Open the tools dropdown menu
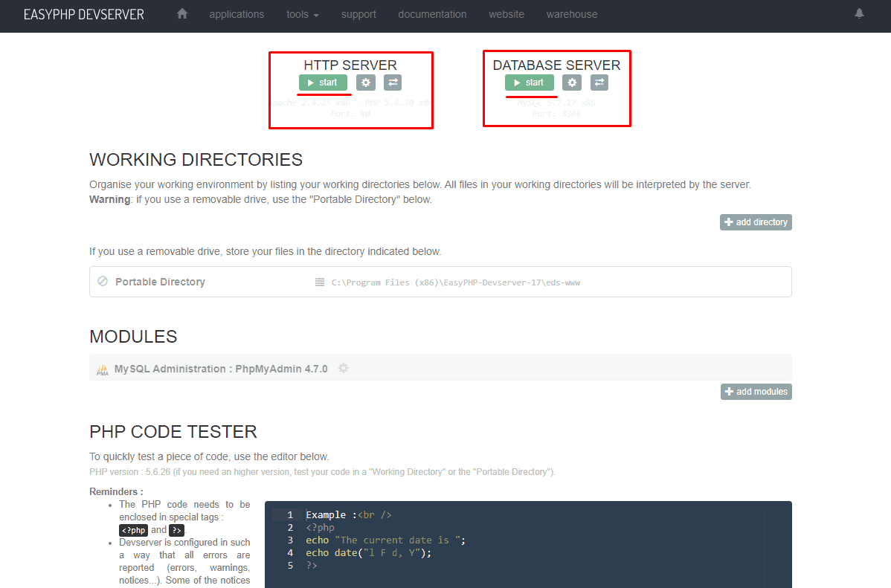The height and width of the screenshot is (588, 891). click(301, 13)
